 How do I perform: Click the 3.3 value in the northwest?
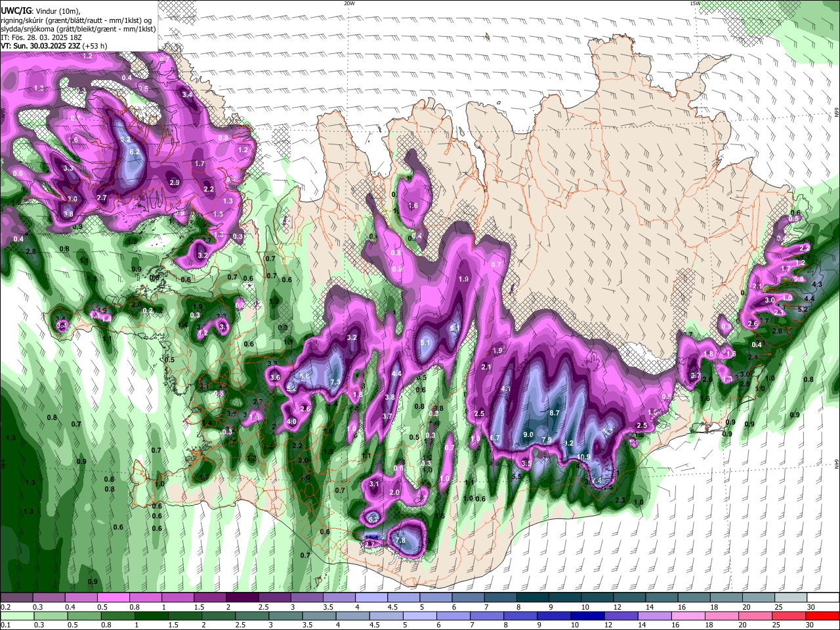coord(68,169)
